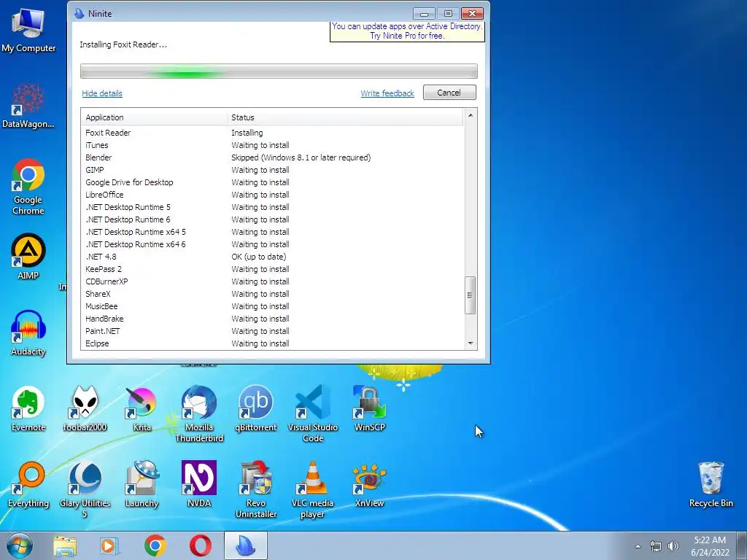Click the network tray icon
This screenshot has height=560, width=747.
coord(656,546)
